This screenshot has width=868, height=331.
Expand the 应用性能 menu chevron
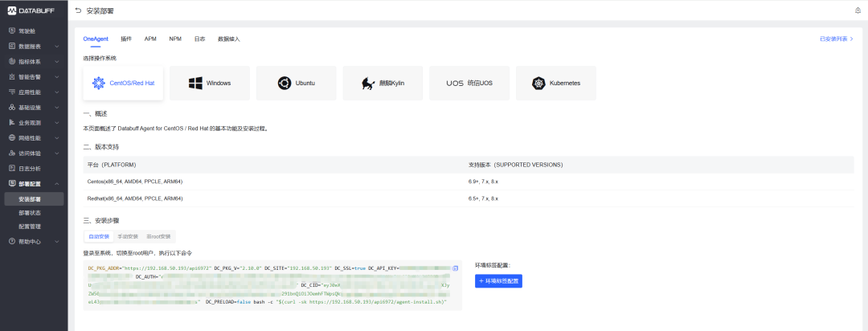(x=57, y=92)
